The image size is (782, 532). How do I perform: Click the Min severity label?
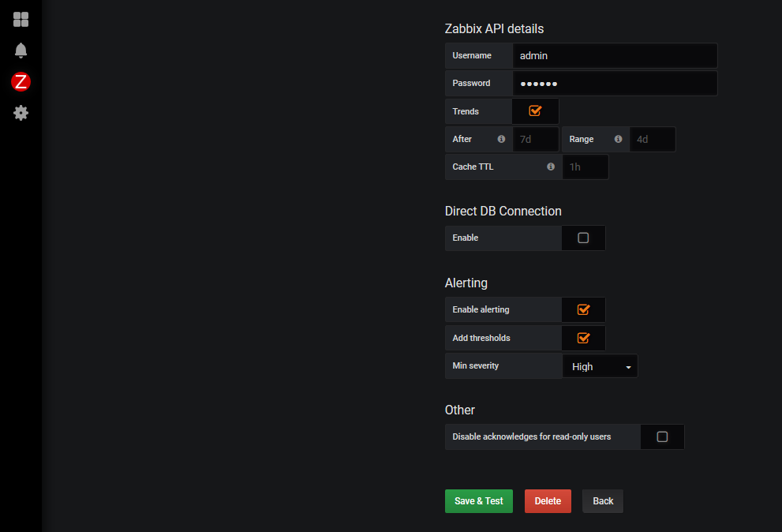coord(475,365)
